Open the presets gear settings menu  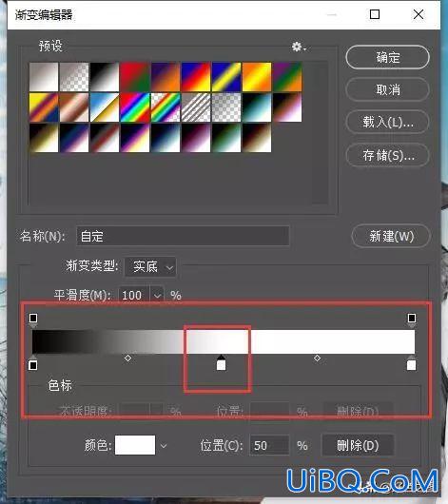pyautogui.click(x=298, y=48)
